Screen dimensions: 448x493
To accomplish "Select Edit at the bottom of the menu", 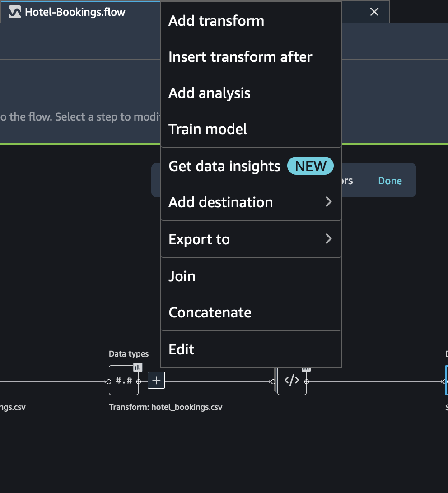I will [182, 349].
